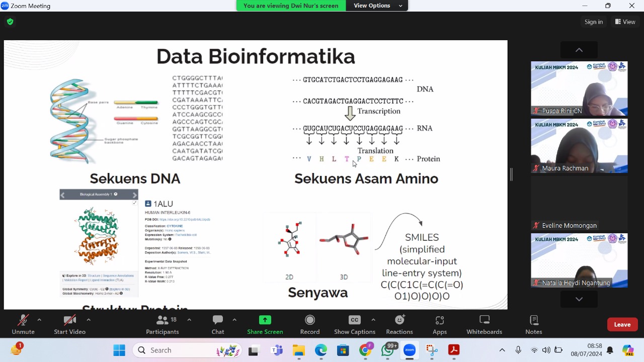Image resolution: width=644 pixels, height=362 pixels.
Task: Open the View Options dropdown
Action: click(x=377, y=6)
